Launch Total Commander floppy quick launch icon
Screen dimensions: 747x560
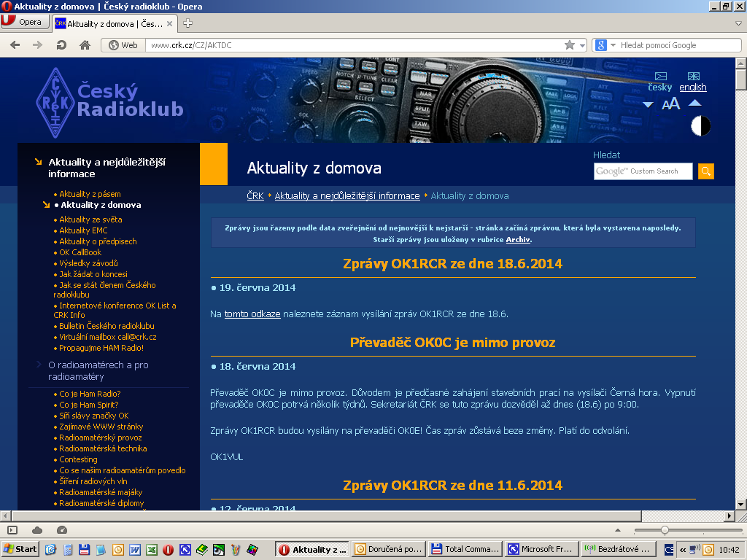point(84,550)
